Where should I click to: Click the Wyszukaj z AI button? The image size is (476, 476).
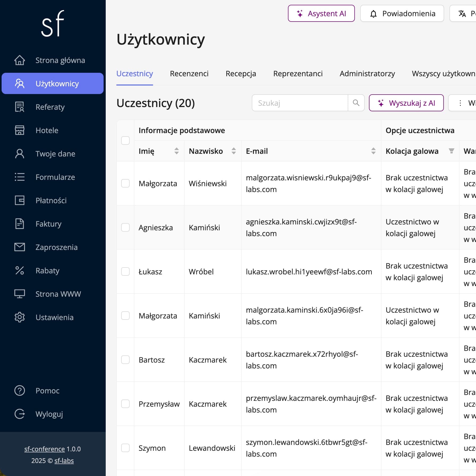[x=406, y=103]
